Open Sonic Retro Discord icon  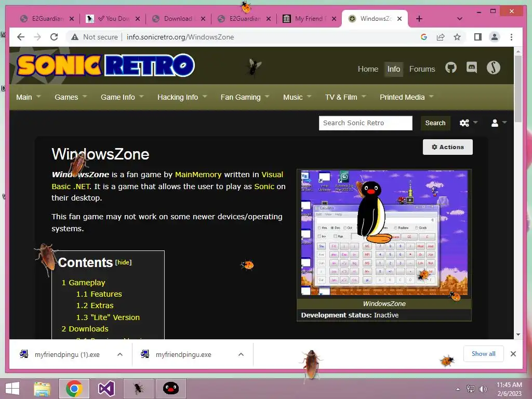pos(472,68)
